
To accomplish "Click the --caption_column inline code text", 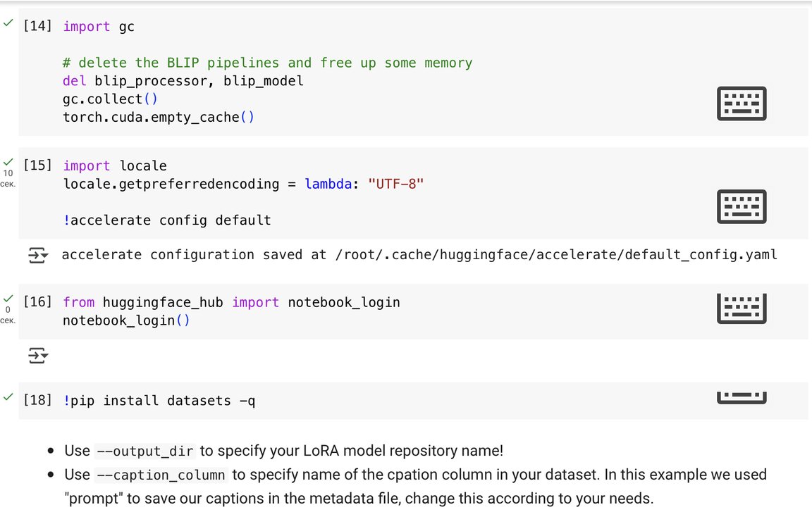I will 160,475.
